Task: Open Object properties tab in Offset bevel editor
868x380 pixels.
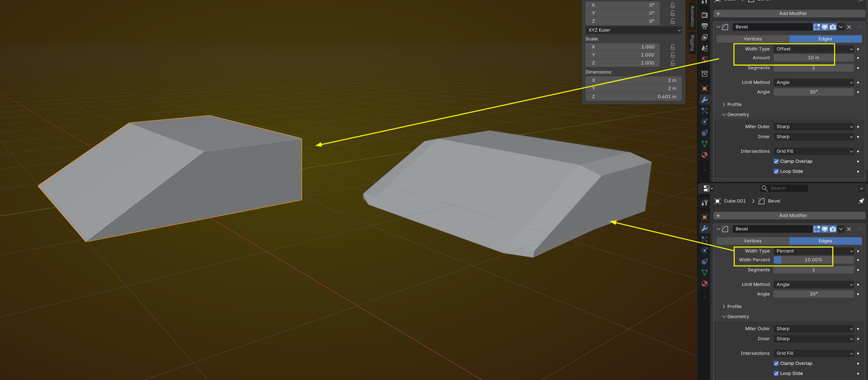Action: pos(705,89)
